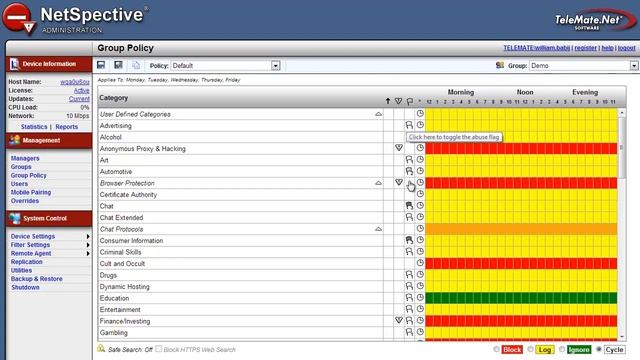The width and height of the screenshot is (640, 360).
Task: Toggle the abuse flag for Art
Action: coord(409,160)
